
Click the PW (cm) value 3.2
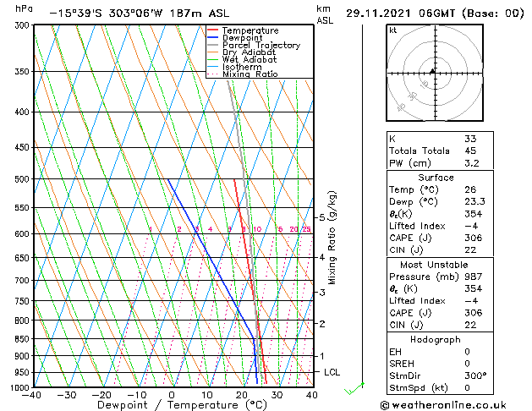tap(472, 163)
